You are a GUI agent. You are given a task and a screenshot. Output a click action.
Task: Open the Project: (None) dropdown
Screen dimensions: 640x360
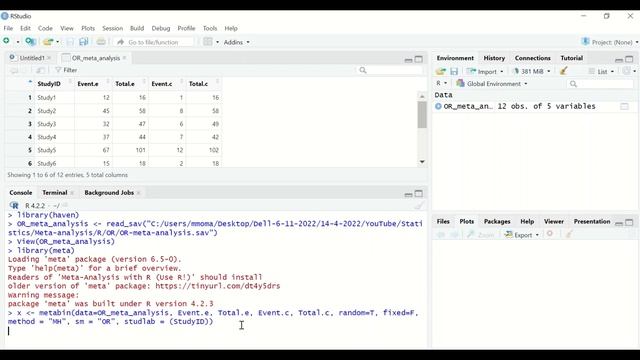610,42
